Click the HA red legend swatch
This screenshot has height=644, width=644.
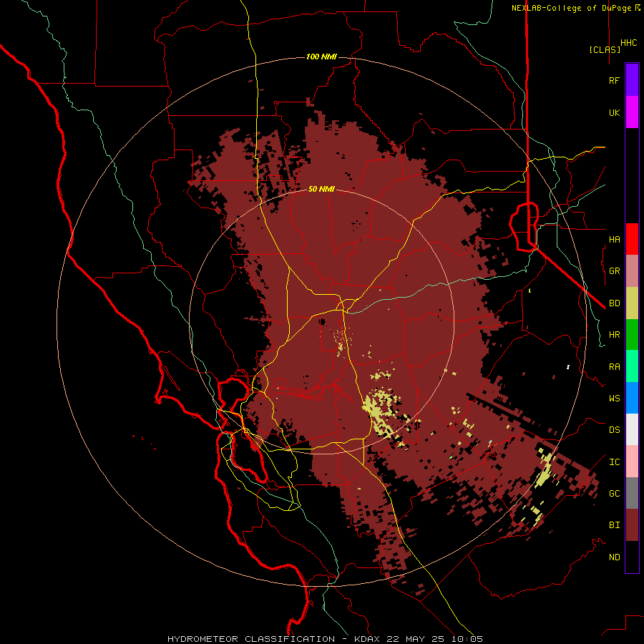(x=632, y=239)
